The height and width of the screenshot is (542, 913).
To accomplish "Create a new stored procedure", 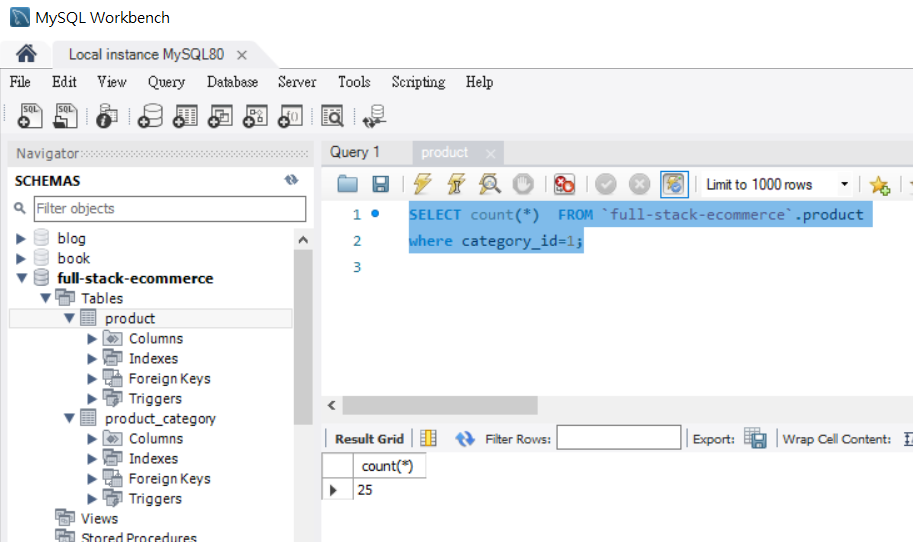I will (255, 115).
